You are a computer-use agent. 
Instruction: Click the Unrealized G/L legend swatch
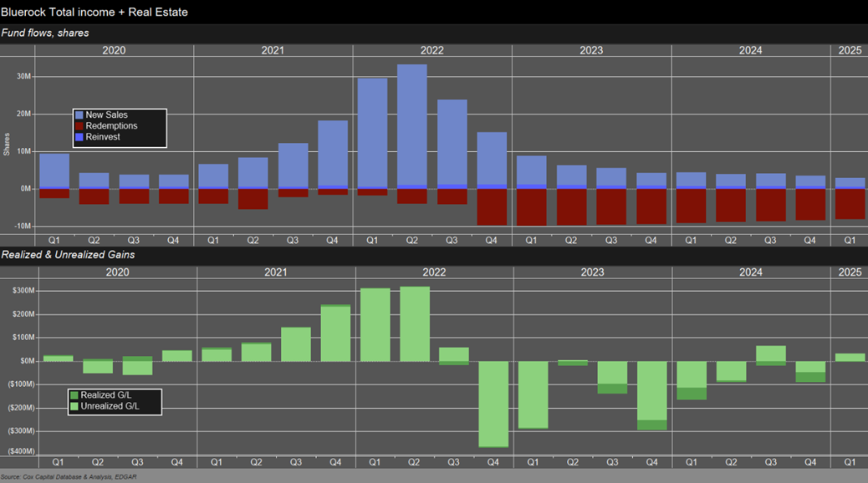coord(74,406)
